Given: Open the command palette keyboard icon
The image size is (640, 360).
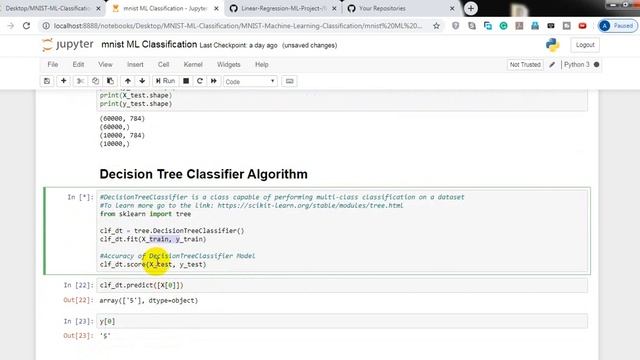Looking at the screenshot, I should click(289, 81).
